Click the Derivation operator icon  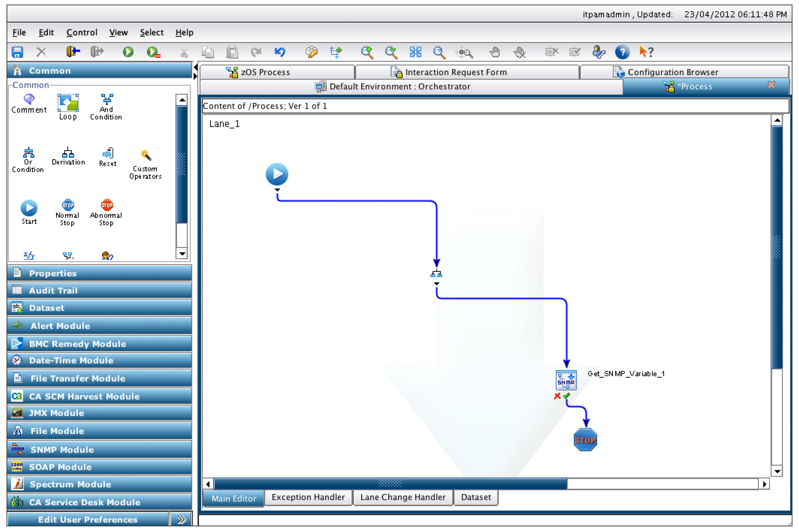[x=67, y=153]
